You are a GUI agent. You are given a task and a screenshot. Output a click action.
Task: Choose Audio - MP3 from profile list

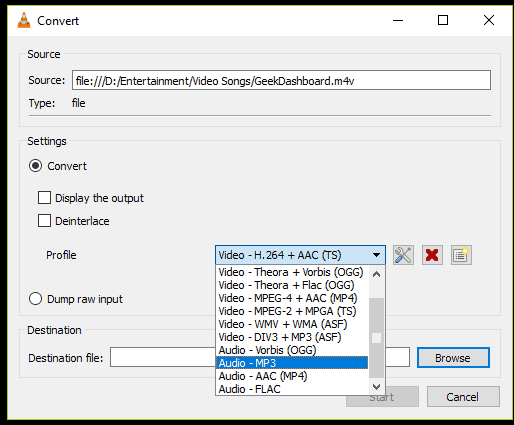[x=292, y=363]
